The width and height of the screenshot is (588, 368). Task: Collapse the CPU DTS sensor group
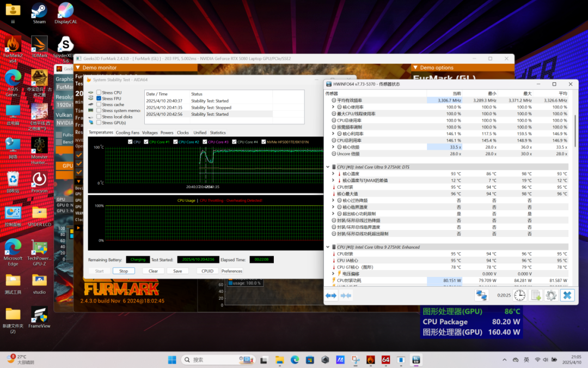[x=328, y=167]
